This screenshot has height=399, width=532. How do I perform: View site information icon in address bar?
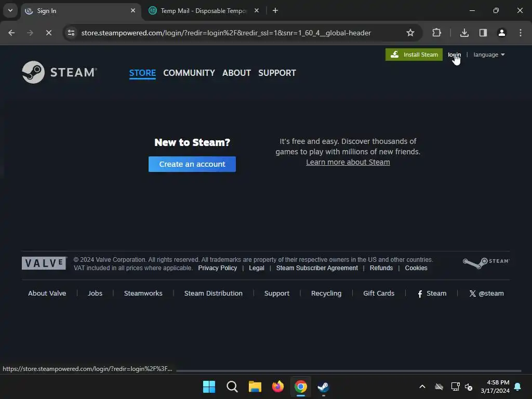coord(71,33)
